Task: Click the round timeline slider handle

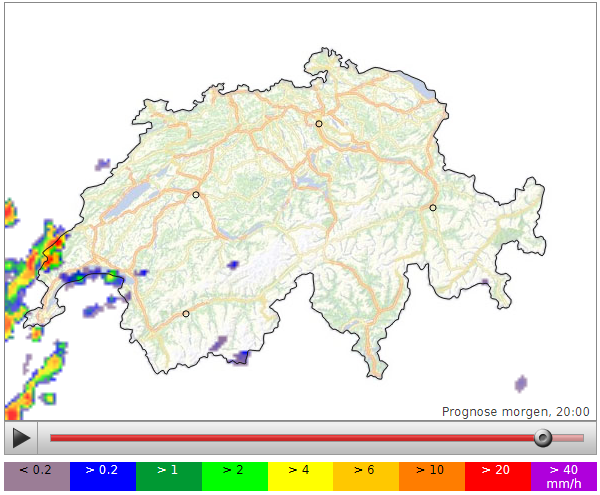Action: click(542, 438)
